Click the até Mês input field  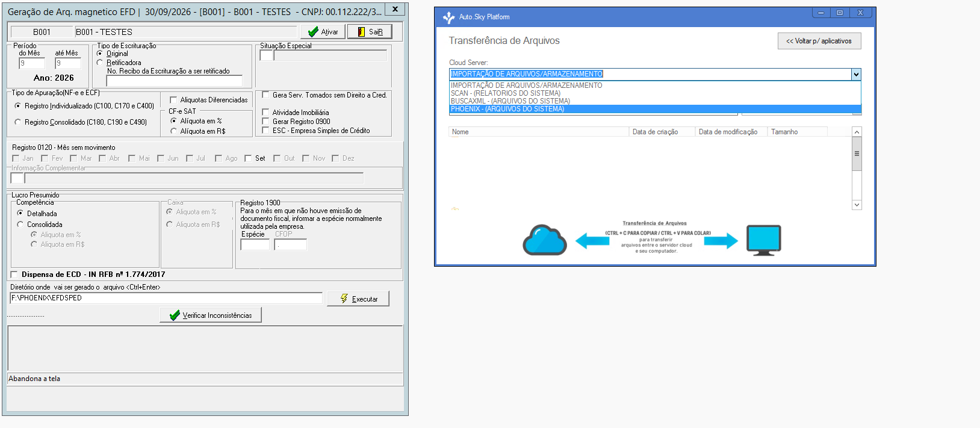68,63
